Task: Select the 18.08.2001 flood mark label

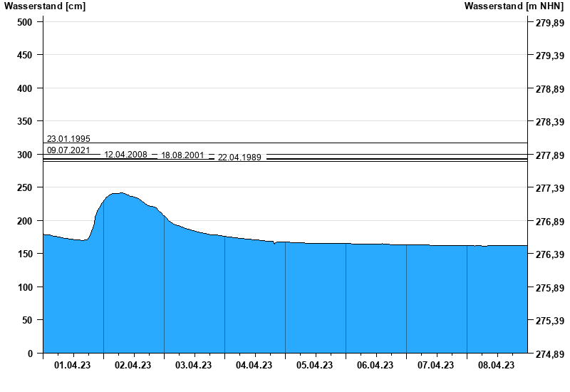Action: click(x=182, y=155)
